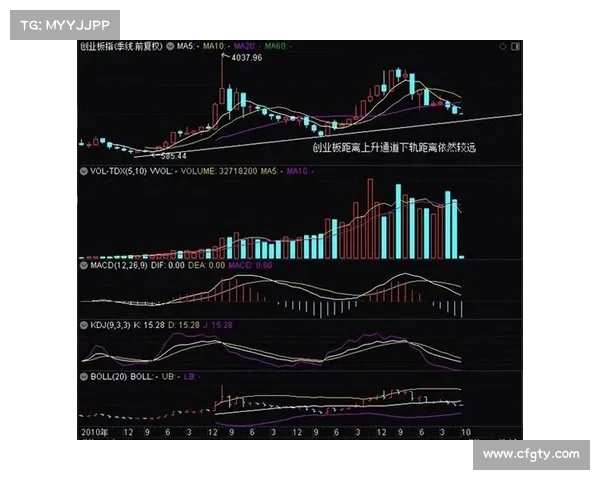Viewport: 600px width, 480px height.
Task: Select the 585.44 low price marker
Action: [x=173, y=156]
